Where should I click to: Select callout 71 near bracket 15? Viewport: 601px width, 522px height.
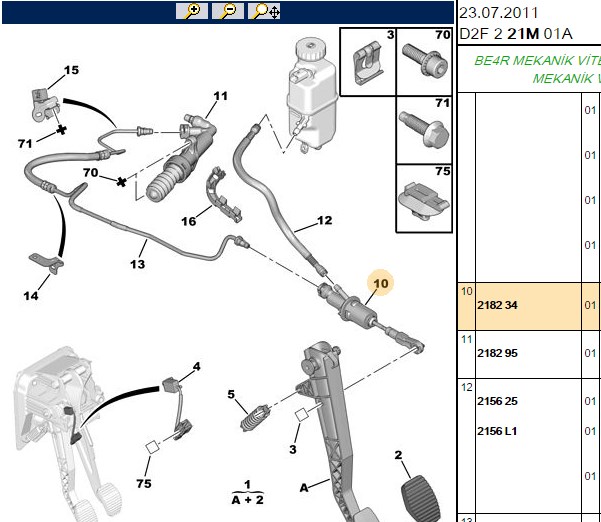click(x=25, y=144)
